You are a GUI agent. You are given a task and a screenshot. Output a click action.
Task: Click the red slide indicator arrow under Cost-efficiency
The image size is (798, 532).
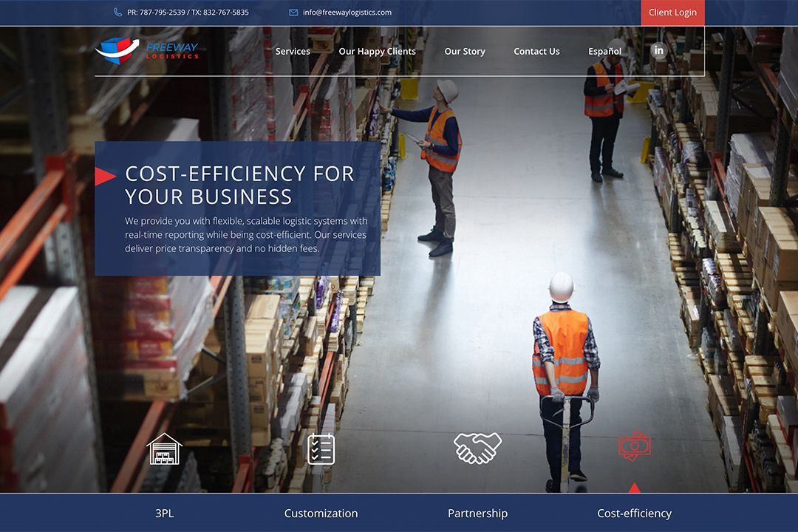click(x=634, y=488)
